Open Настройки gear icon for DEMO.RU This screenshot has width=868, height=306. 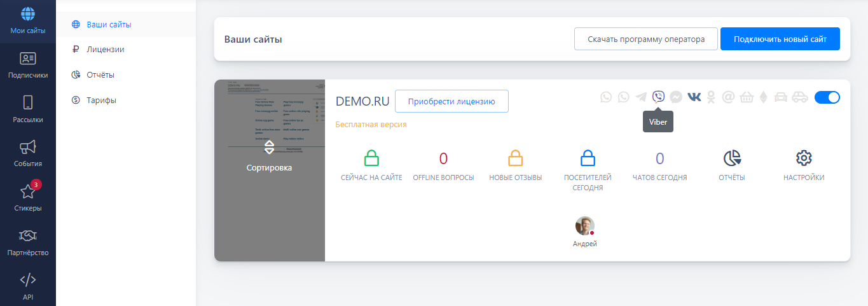pyautogui.click(x=804, y=158)
